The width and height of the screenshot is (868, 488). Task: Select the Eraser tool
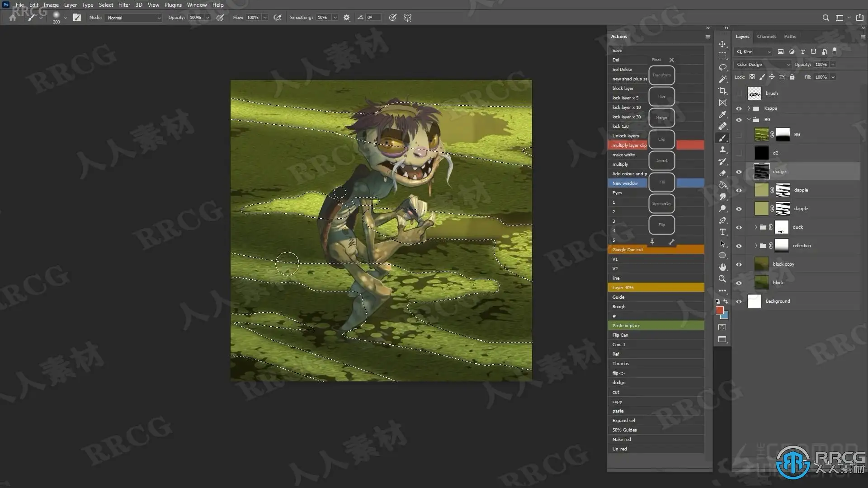(x=722, y=173)
